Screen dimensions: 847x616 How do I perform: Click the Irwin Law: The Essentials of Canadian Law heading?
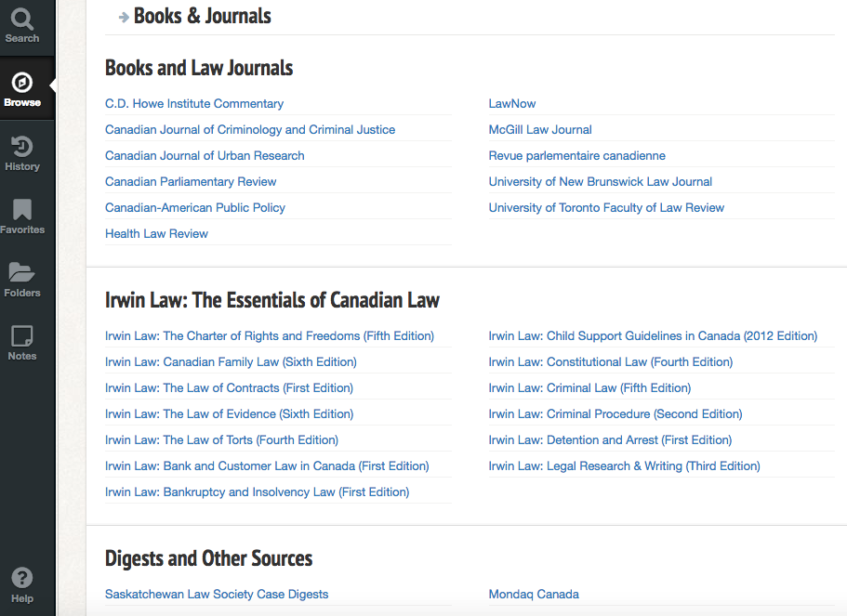click(272, 300)
